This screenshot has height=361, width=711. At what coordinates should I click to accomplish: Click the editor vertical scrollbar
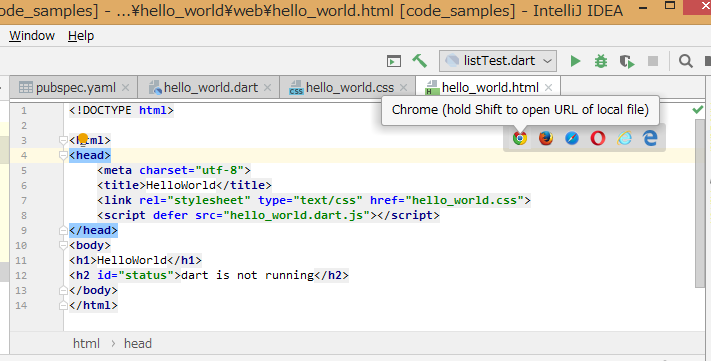pyautogui.click(x=700, y=204)
